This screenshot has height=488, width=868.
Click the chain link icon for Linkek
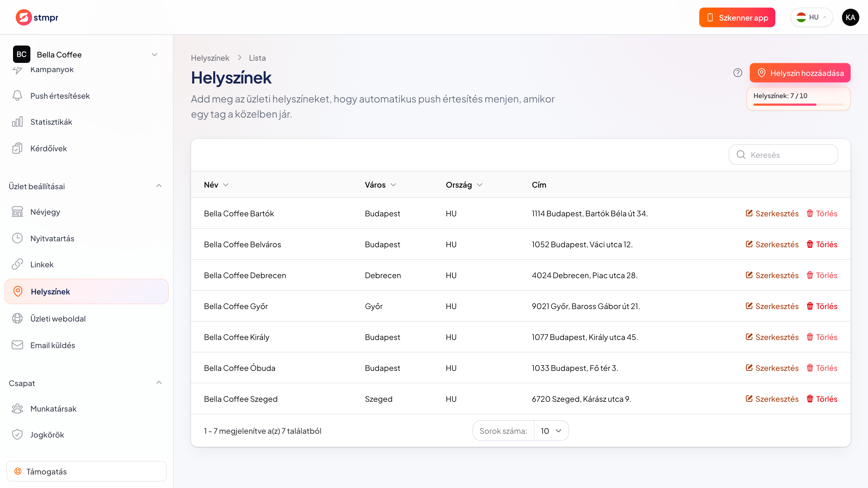pyautogui.click(x=17, y=264)
